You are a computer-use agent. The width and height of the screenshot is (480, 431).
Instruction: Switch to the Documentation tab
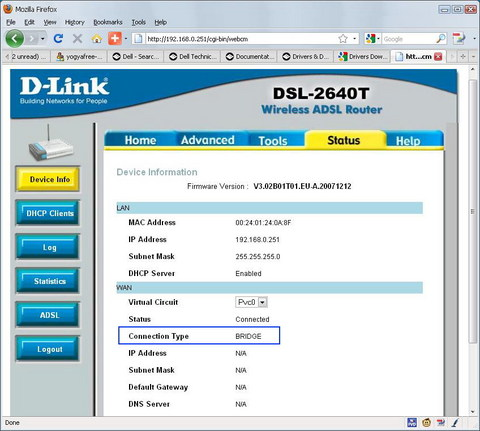pos(249,57)
